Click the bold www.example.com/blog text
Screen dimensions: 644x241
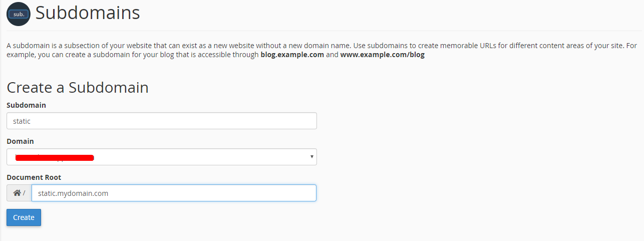[382, 55]
